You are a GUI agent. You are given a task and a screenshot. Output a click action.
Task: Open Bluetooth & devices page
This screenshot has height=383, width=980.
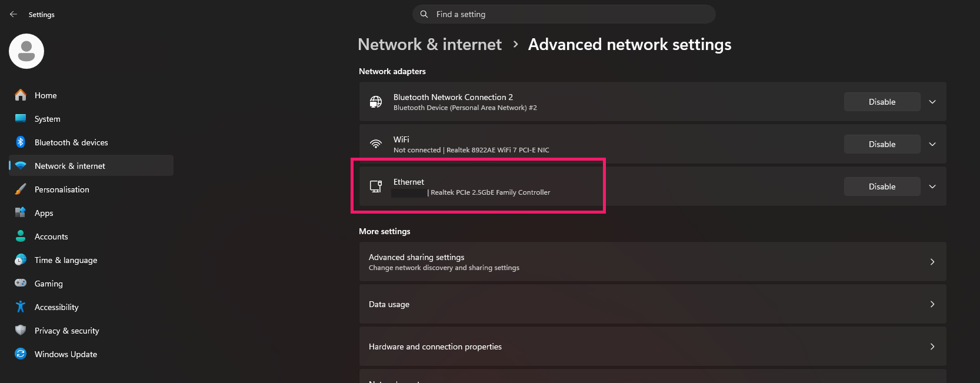click(91, 142)
